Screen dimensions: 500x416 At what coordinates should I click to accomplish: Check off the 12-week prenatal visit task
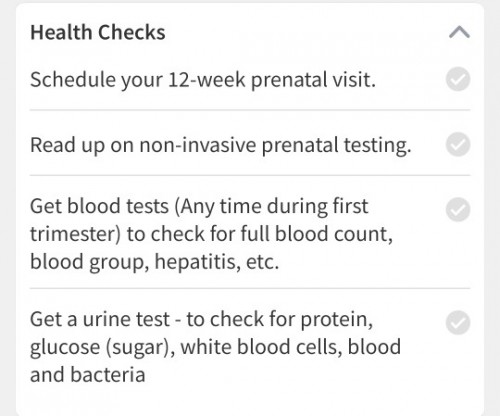[x=458, y=79]
